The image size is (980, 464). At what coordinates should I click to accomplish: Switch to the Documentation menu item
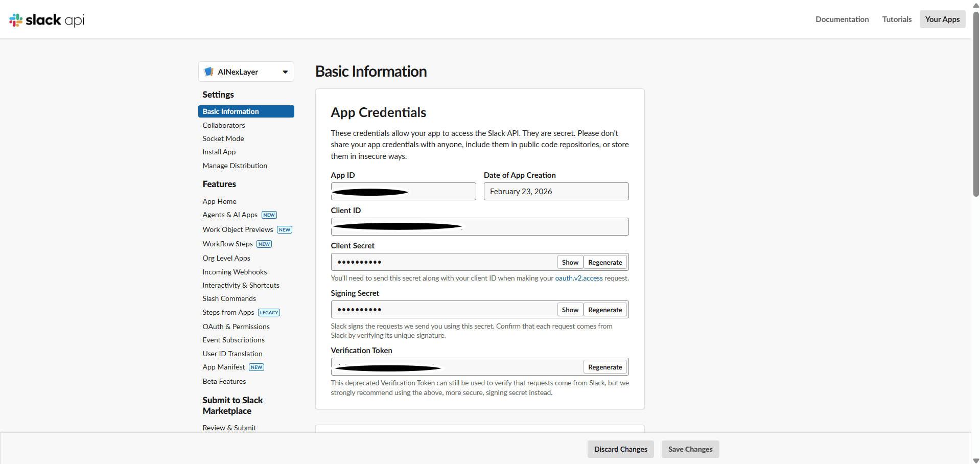[842, 19]
